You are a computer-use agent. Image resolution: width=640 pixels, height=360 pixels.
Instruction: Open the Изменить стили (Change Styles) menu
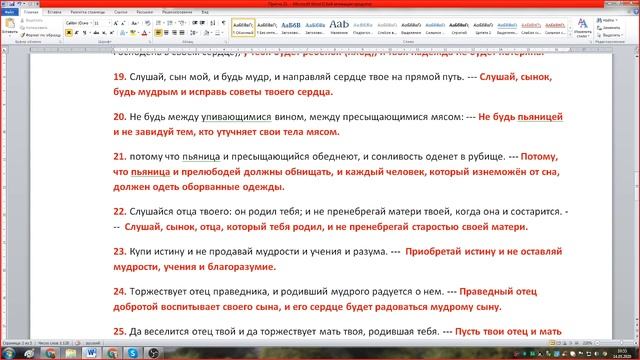coord(582,28)
